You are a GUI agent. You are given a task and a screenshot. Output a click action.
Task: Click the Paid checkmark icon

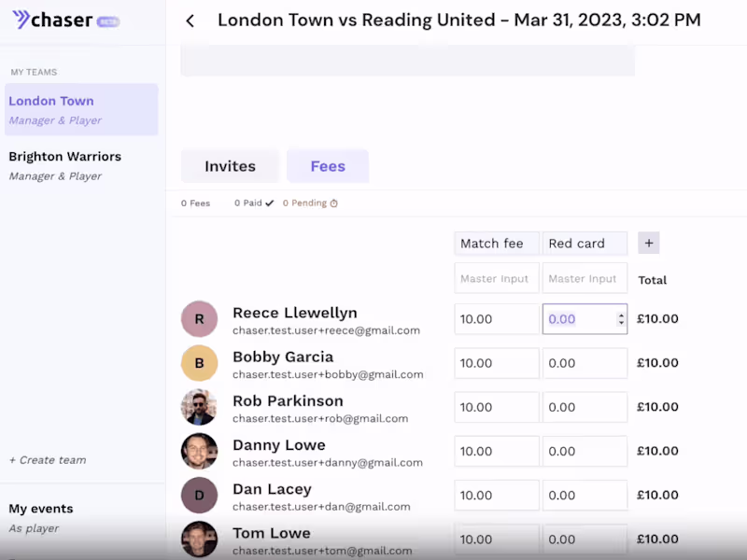pos(270,203)
